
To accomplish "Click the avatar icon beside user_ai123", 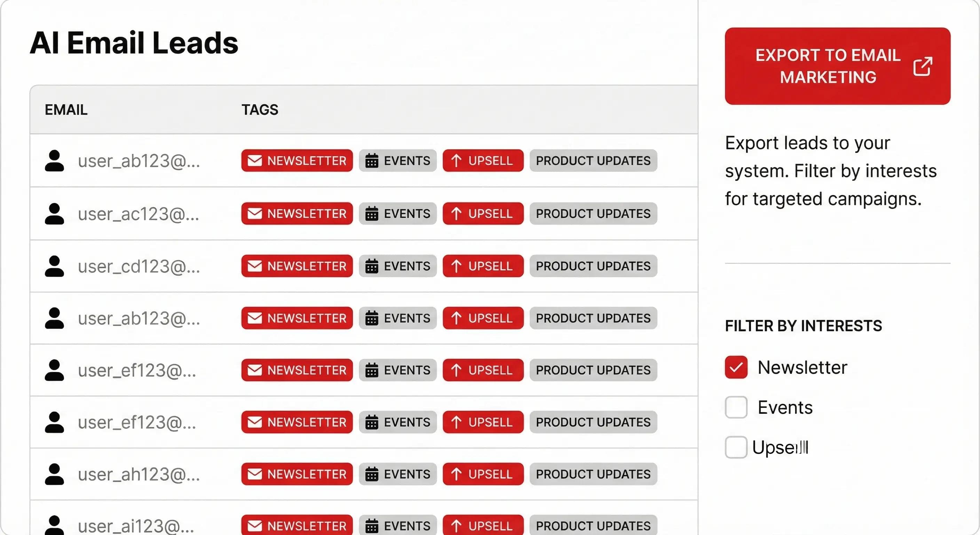I will 55,526.
